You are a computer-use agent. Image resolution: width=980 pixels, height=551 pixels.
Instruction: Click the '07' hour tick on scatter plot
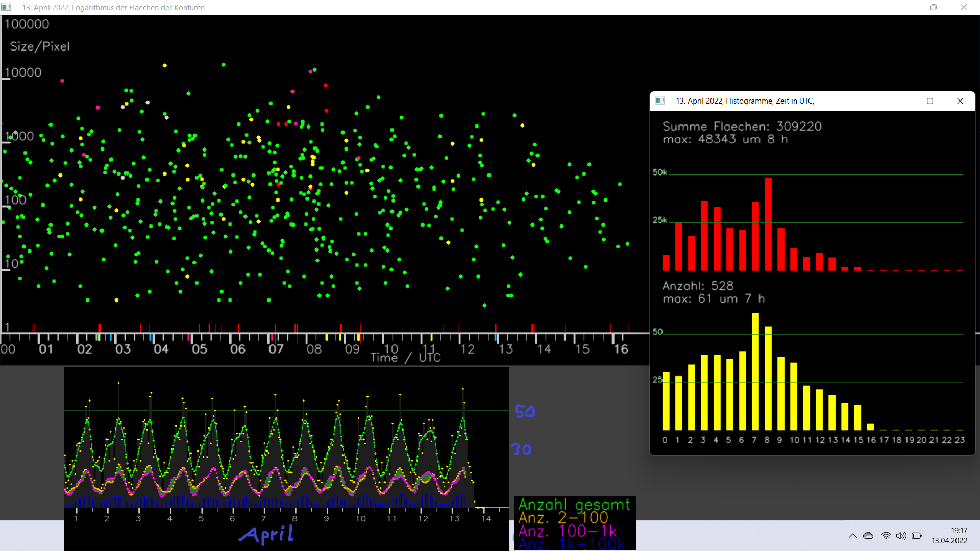276,349
